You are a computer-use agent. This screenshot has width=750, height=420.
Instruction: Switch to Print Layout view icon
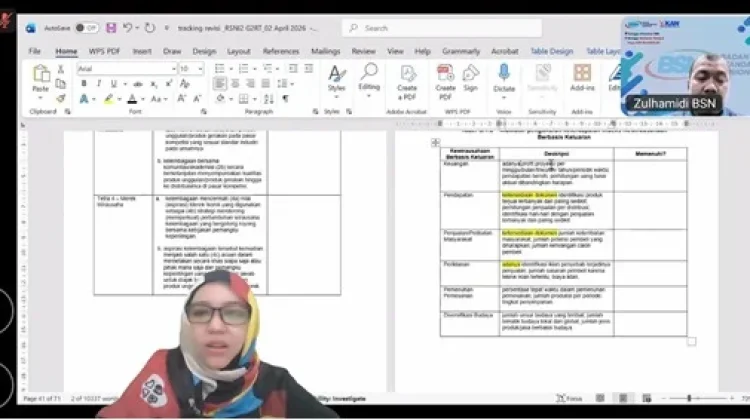[623, 398]
